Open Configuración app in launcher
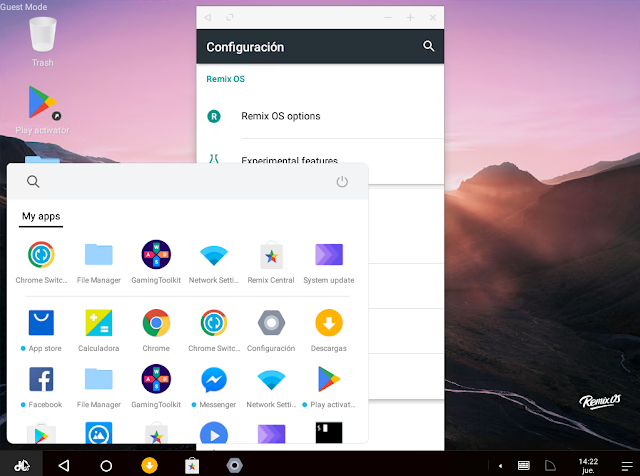This screenshot has height=476, width=640. click(271, 330)
